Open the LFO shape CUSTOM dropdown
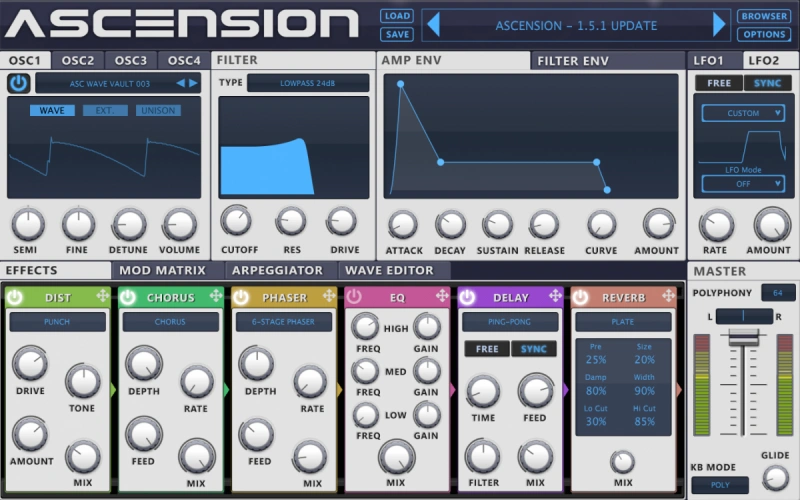The image size is (800, 500). coord(743,113)
